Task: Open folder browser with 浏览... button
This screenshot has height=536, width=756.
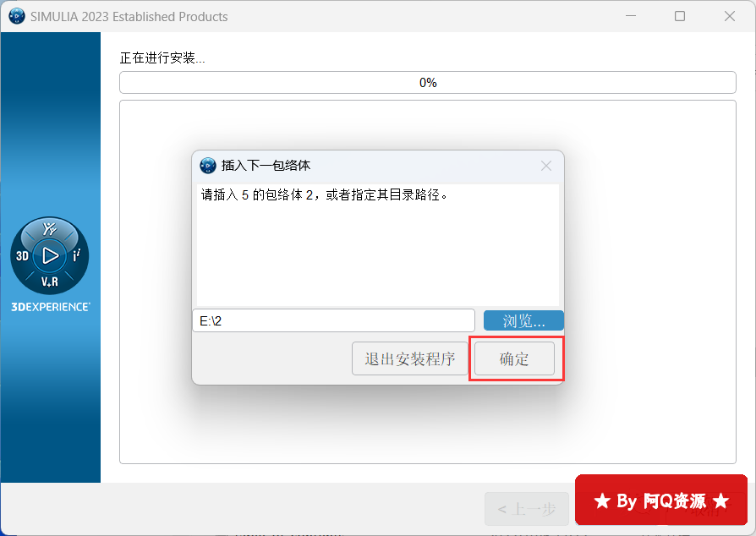Action: coord(523,320)
